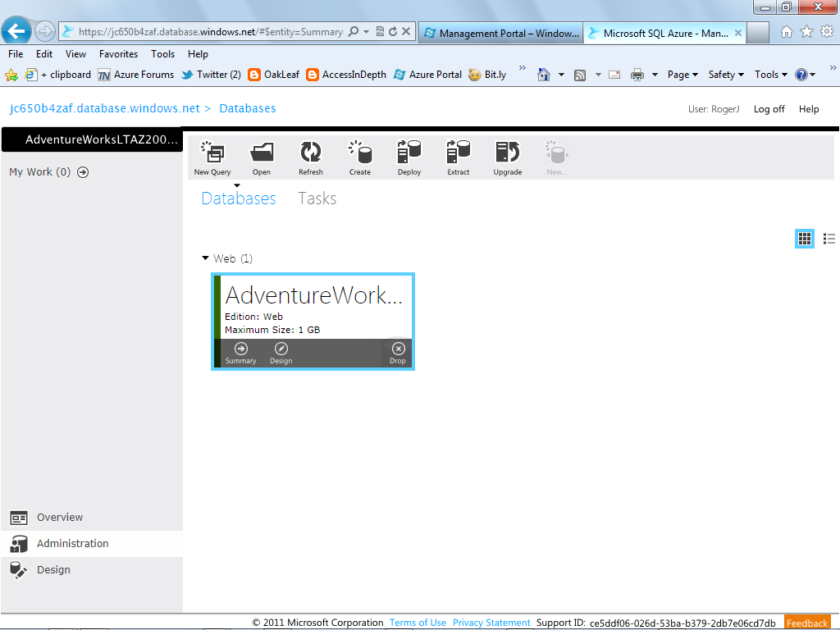Viewport: 840px width, 630px height.
Task: Expand the command bar Tools dropdown
Action: click(x=771, y=75)
